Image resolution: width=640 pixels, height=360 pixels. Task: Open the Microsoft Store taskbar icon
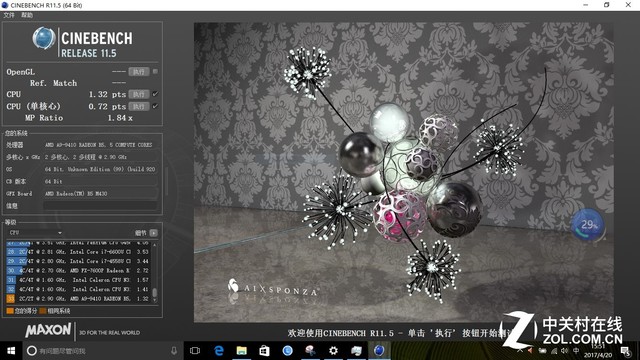pyautogui.click(x=264, y=351)
